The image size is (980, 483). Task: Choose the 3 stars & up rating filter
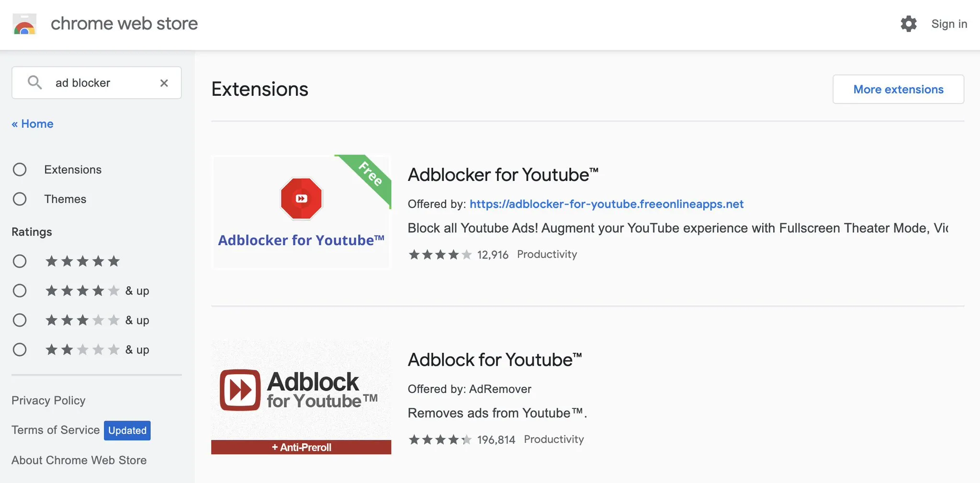[x=20, y=320]
